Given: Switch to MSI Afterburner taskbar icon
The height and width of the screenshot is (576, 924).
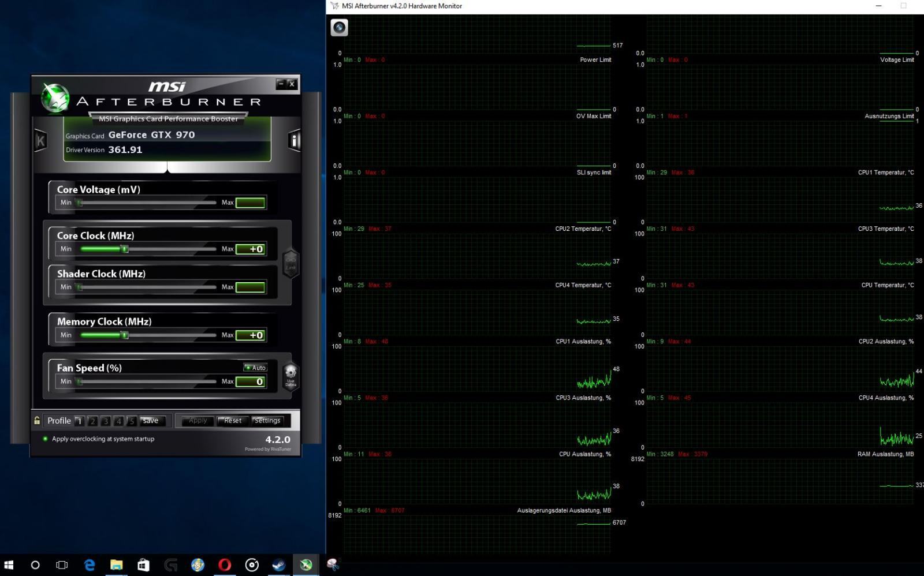Looking at the screenshot, I should click(x=306, y=565).
